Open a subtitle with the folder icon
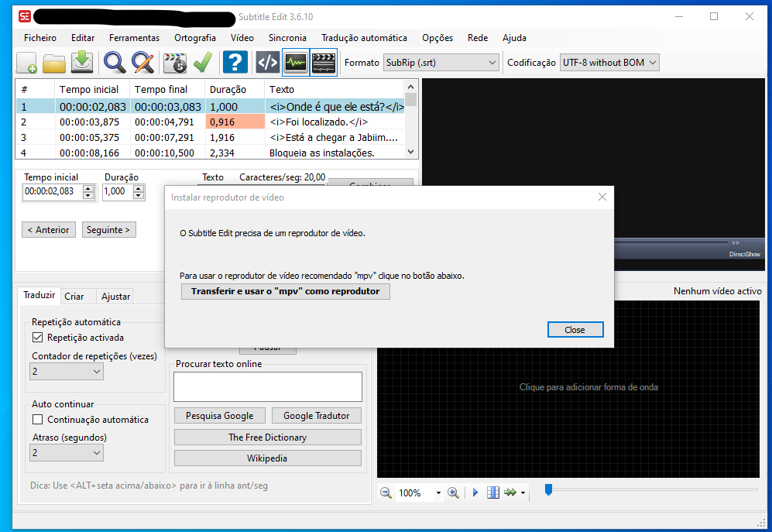This screenshot has width=772, height=532. pyautogui.click(x=54, y=63)
